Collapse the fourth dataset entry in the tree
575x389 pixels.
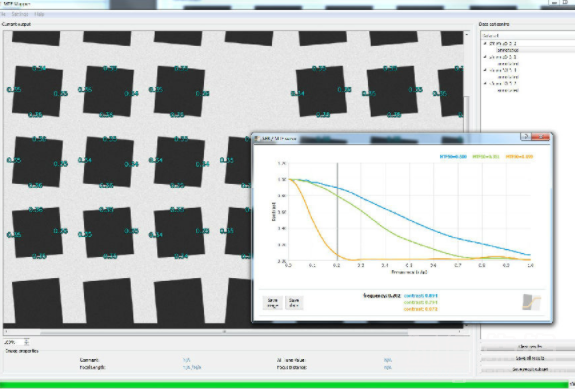485,84
